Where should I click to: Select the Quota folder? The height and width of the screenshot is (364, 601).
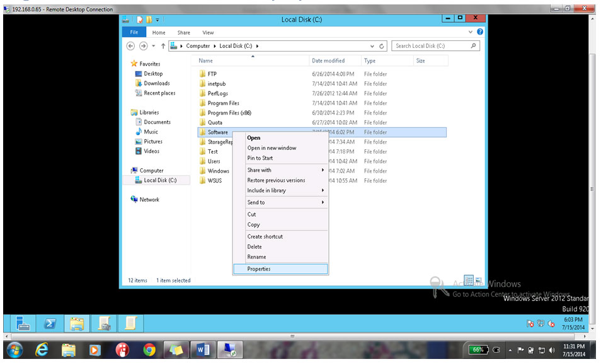point(215,123)
